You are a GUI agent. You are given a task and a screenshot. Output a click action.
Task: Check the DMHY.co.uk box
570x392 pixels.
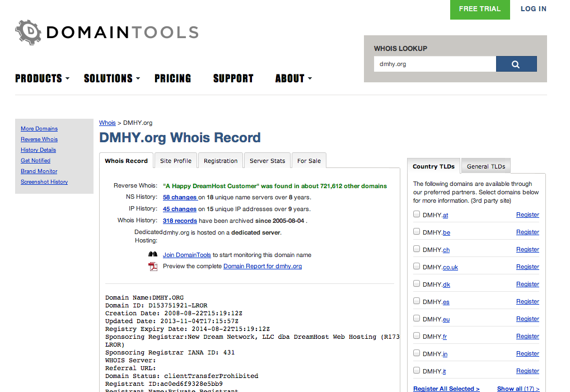coord(417,266)
